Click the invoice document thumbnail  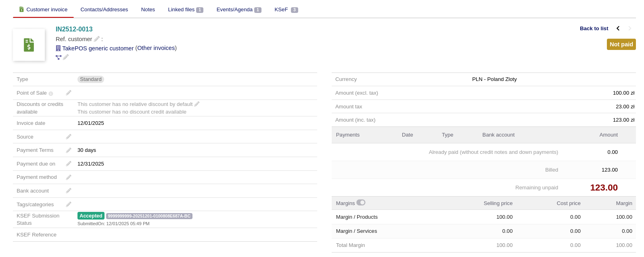point(29,45)
